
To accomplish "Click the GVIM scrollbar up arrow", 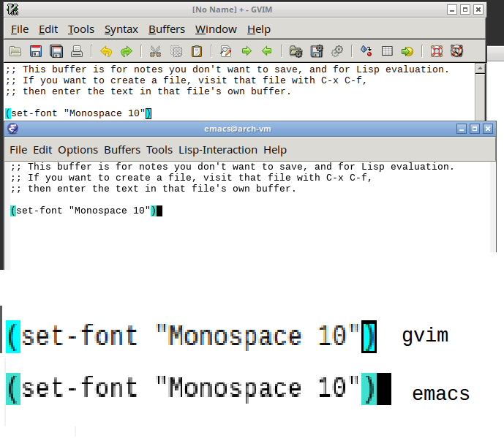I will coord(480,68).
